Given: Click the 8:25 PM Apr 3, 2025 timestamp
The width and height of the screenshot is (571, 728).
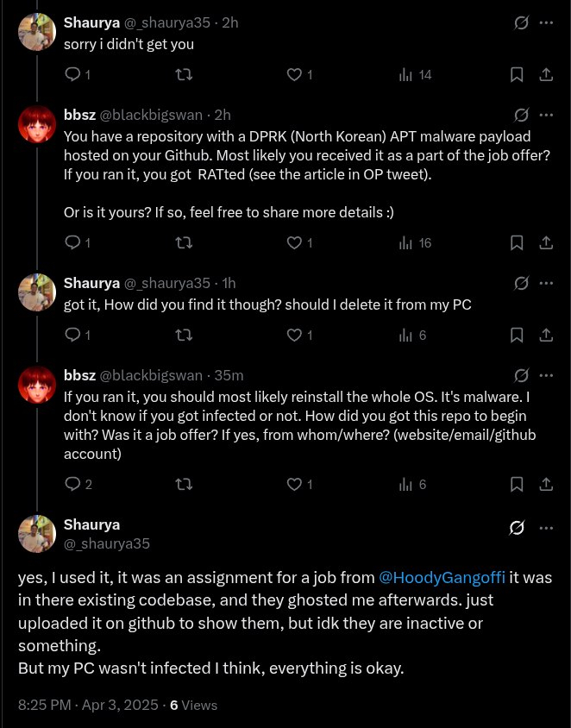Looking at the screenshot, I should tap(88, 705).
